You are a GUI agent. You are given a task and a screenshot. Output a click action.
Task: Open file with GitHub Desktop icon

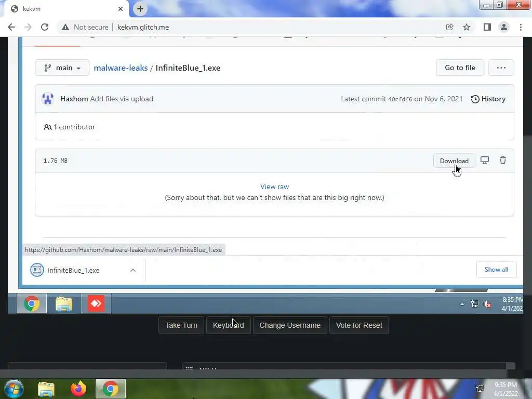tap(485, 160)
